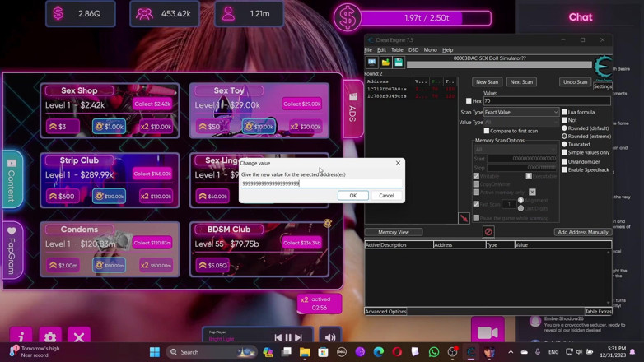
Task: Show hidden system tray icons chevron
Action: pyautogui.click(x=511, y=352)
